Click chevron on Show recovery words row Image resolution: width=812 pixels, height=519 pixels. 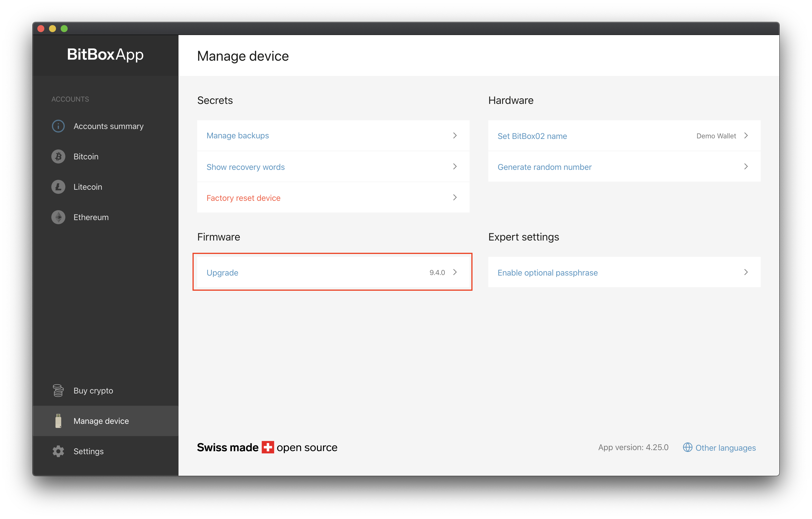click(x=455, y=166)
